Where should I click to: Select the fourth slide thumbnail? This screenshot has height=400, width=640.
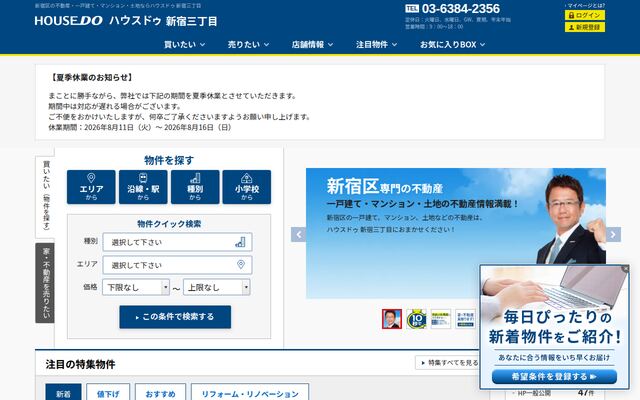click(465, 319)
